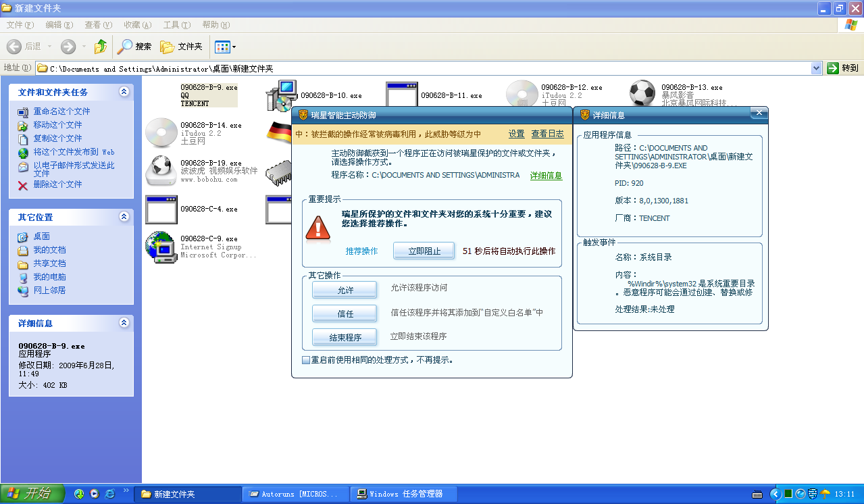Close the 详细信息 details panel
The image size is (864, 504).
[758, 114]
